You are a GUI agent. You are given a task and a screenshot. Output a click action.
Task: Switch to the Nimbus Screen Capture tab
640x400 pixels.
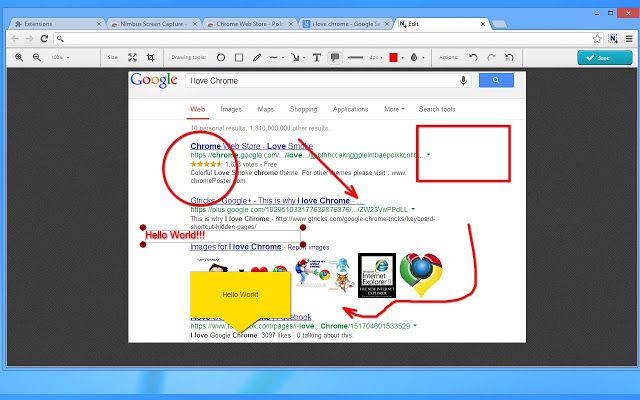(155, 24)
